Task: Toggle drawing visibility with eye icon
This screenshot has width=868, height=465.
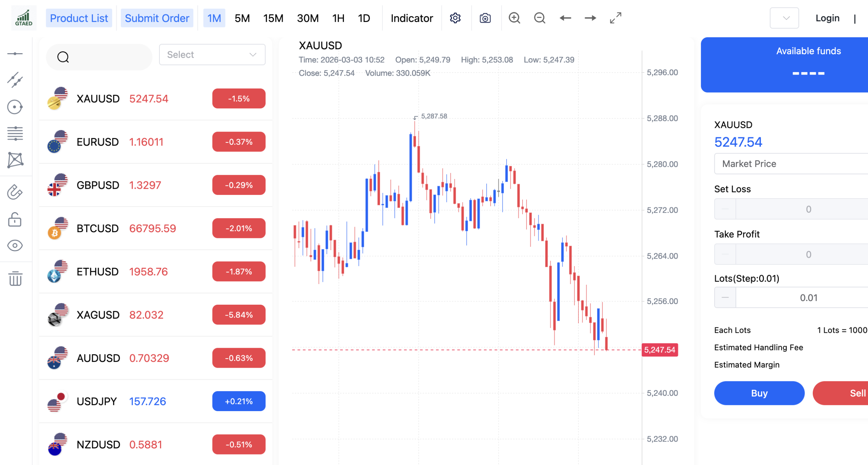Action: click(x=15, y=245)
